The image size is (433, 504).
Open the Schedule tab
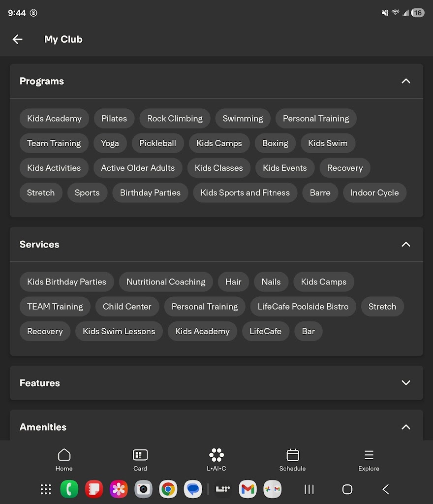[293, 460]
